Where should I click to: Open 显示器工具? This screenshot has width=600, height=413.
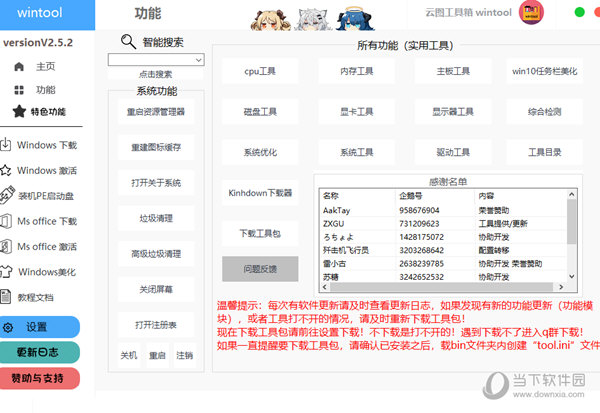tap(453, 112)
